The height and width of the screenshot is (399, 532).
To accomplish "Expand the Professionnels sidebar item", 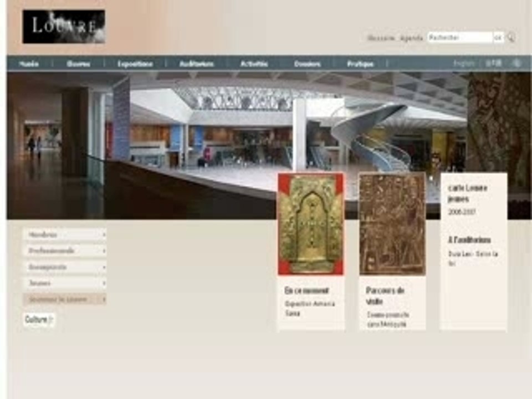I will pyautogui.click(x=64, y=250).
